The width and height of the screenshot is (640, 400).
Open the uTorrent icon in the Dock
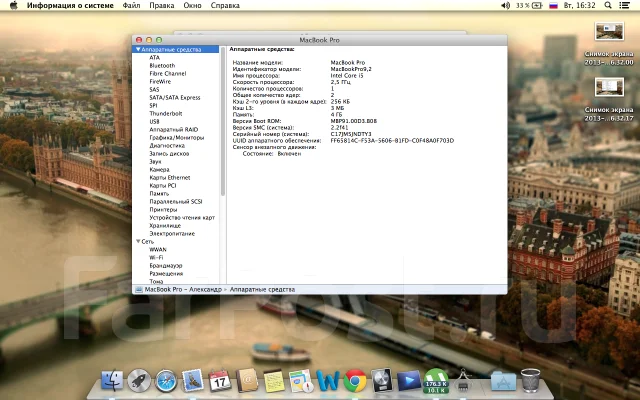[x=436, y=381]
